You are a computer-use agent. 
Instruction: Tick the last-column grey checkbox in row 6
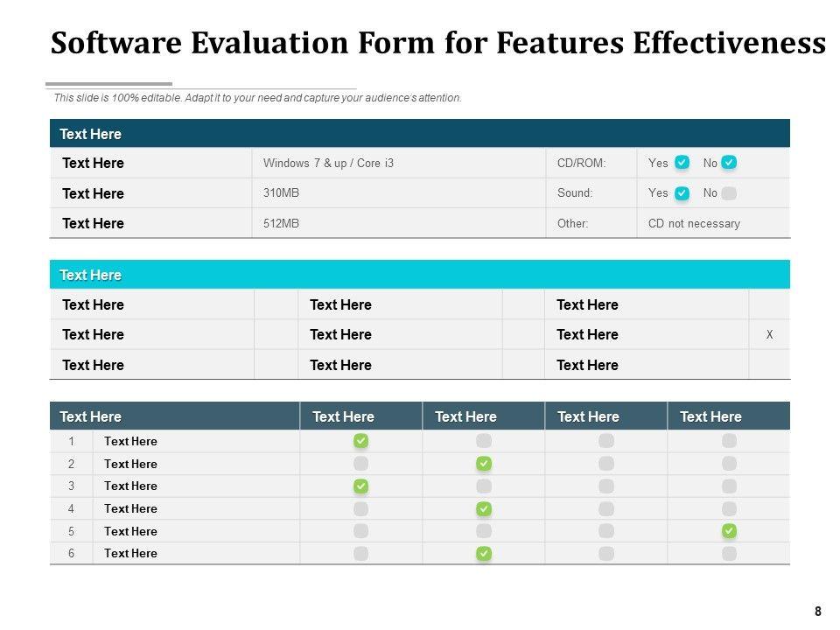pos(729,553)
